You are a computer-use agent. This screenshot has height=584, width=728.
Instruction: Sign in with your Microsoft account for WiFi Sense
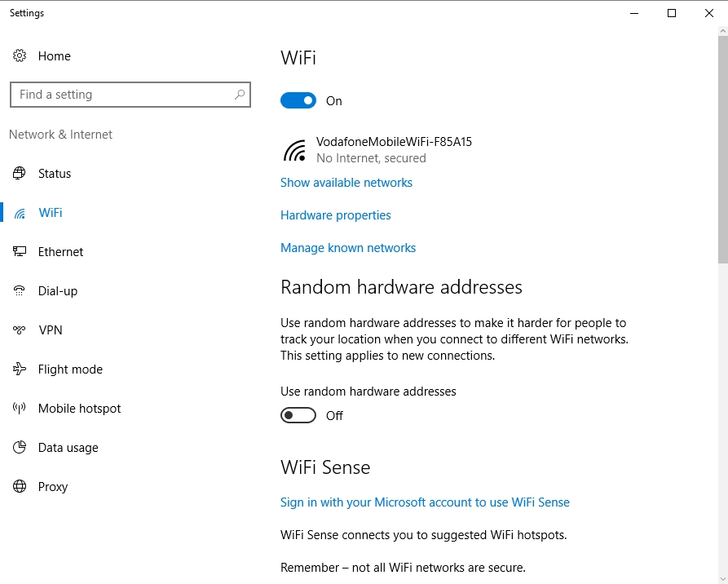point(425,502)
